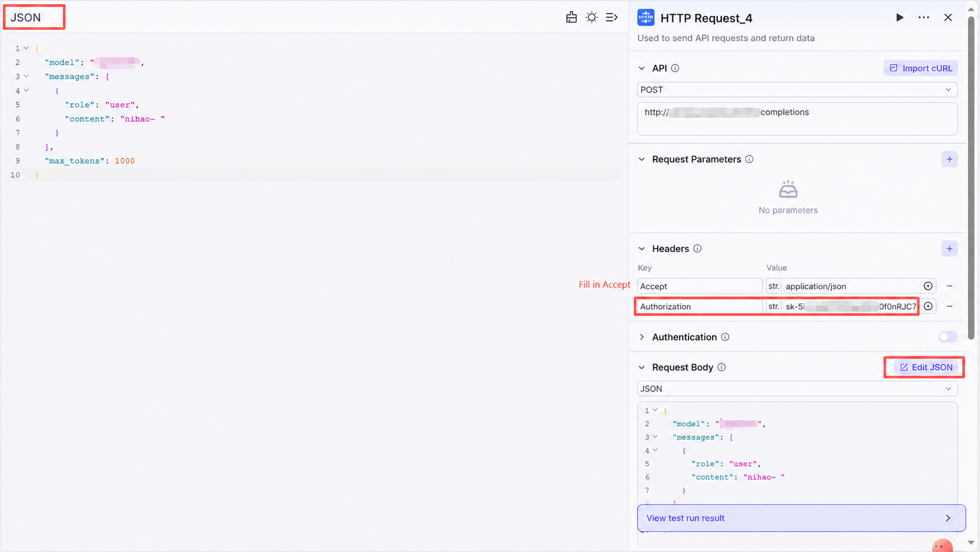Image resolution: width=980 pixels, height=552 pixels.
Task: Click the word wrap icon in editor toolbar
Action: pyautogui.click(x=611, y=18)
